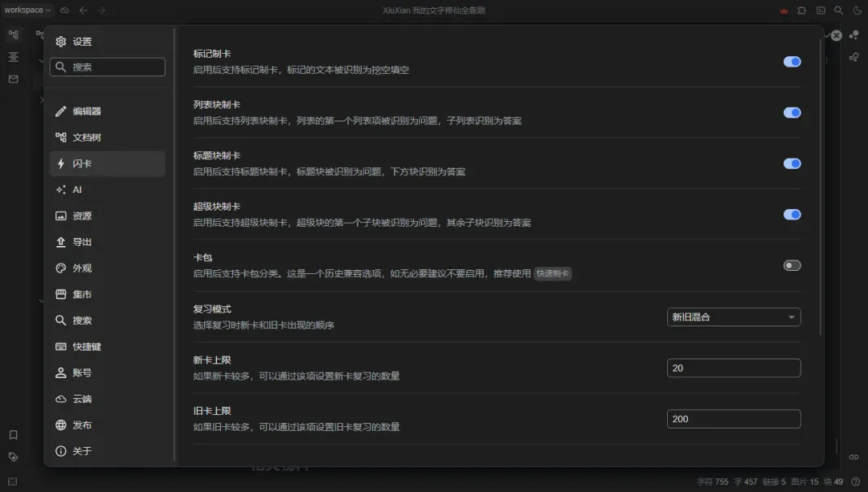The width and height of the screenshot is (868, 492).
Task: Open the 编辑器 settings section
Action: (108, 111)
